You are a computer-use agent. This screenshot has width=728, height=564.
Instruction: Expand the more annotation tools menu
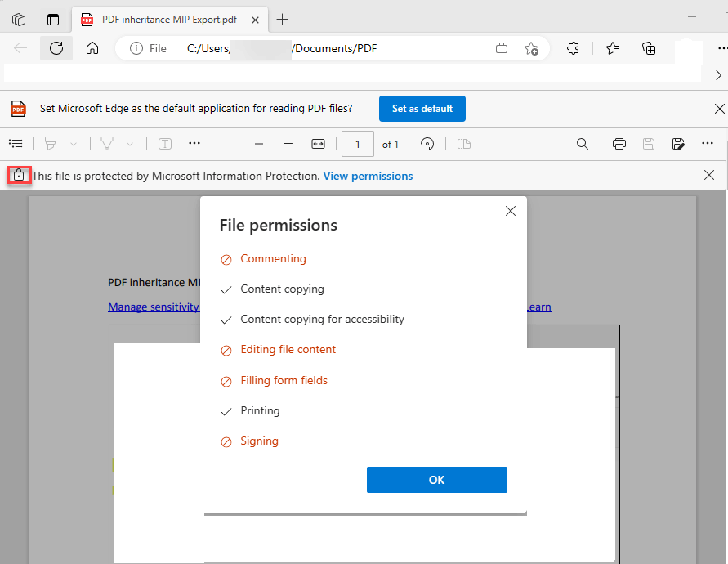pos(194,143)
